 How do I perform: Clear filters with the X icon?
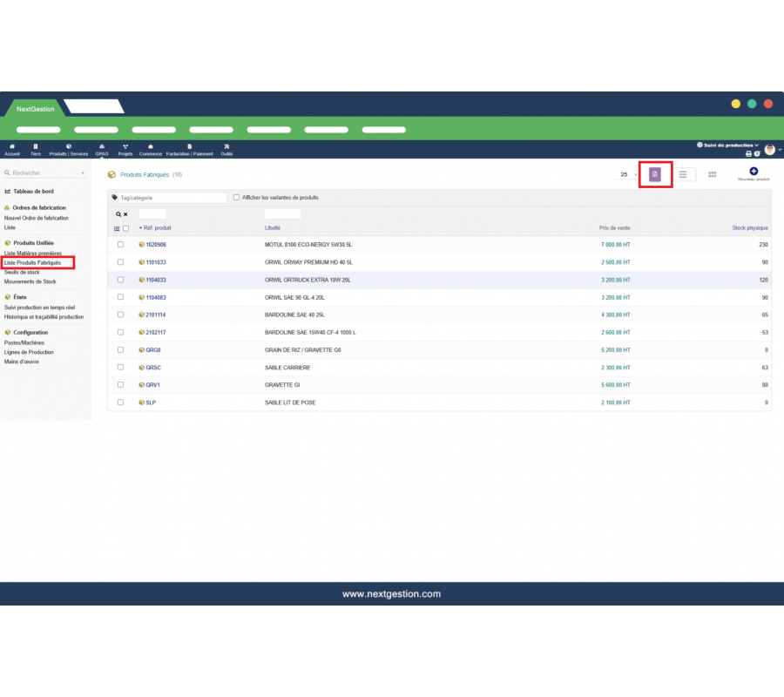coord(125,213)
